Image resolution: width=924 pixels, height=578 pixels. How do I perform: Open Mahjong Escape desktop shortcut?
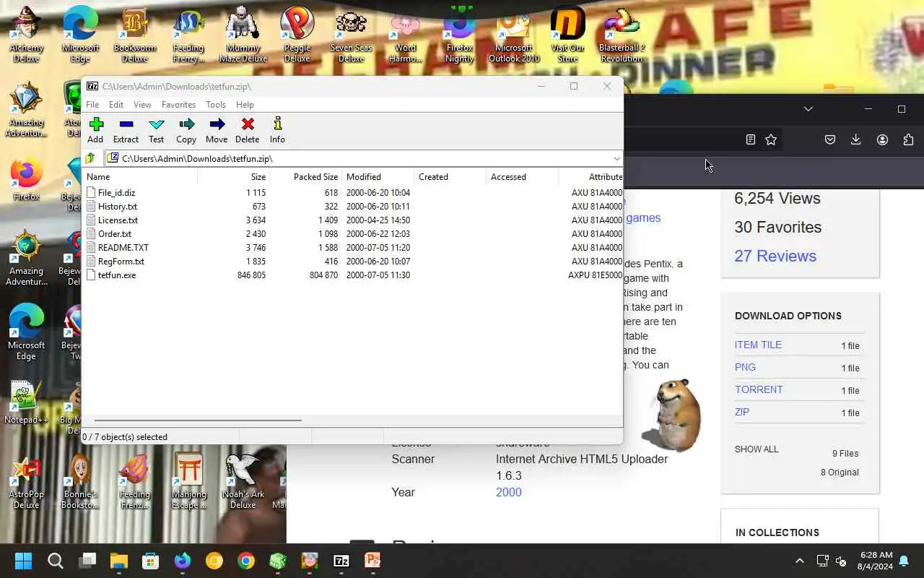coord(188,481)
